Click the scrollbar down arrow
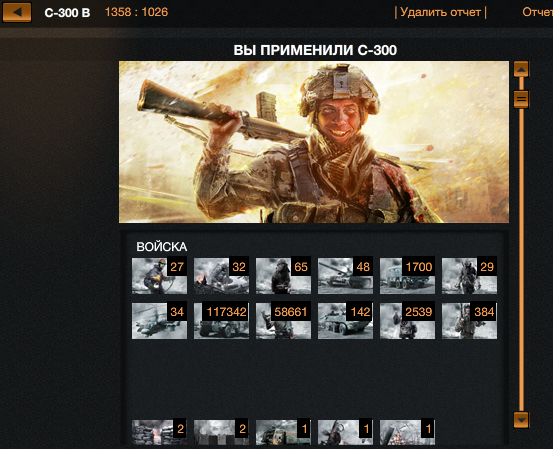This screenshot has height=449, width=553. [x=521, y=420]
